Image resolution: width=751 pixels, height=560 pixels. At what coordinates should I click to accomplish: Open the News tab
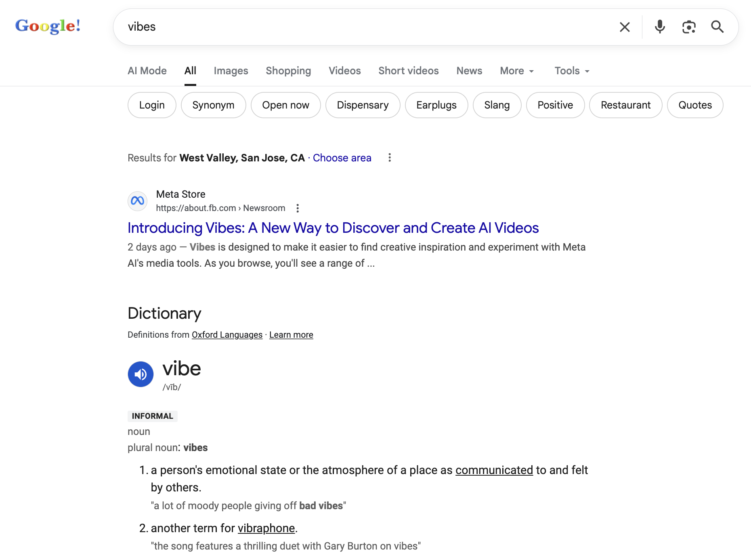[x=469, y=71]
